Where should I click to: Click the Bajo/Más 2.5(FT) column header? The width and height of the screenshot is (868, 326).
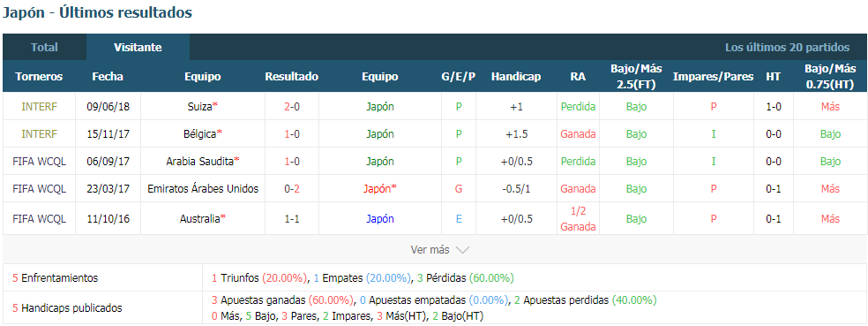tap(636, 77)
